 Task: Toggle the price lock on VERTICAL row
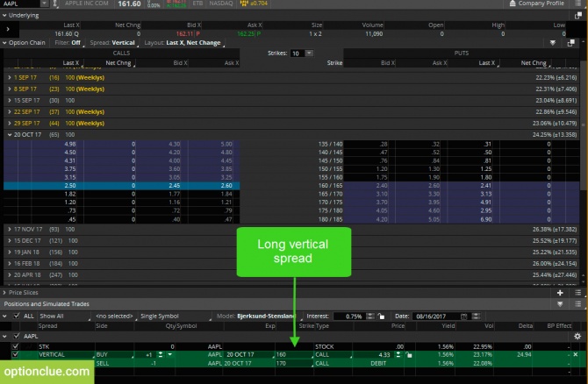tap(409, 354)
